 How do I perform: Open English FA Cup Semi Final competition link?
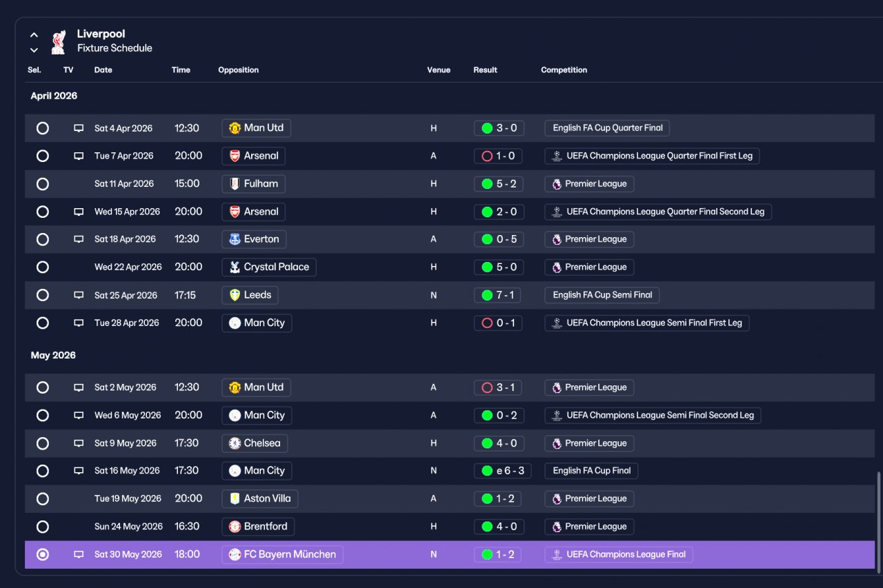click(602, 295)
